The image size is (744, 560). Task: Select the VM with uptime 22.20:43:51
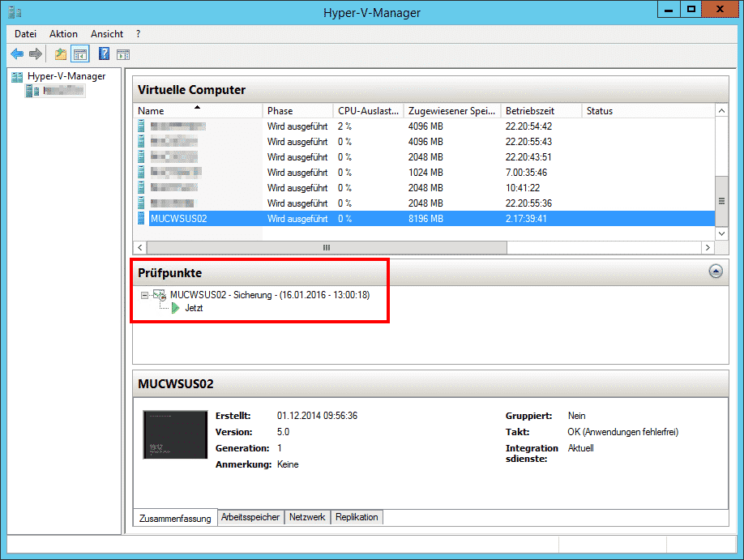(x=425, y=156)
